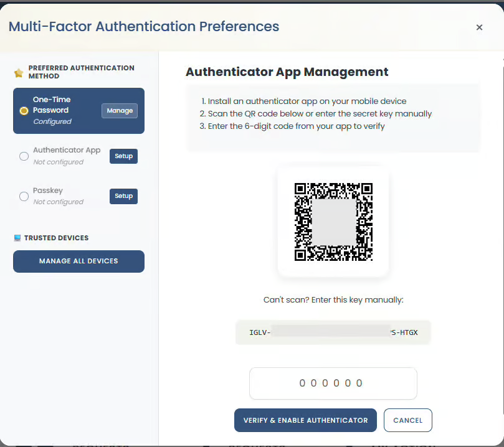Cancel the authenticator setup

pos(407,420)
